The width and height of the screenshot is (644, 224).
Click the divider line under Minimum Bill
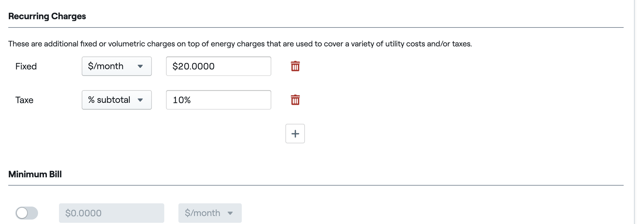click(316, 185)
